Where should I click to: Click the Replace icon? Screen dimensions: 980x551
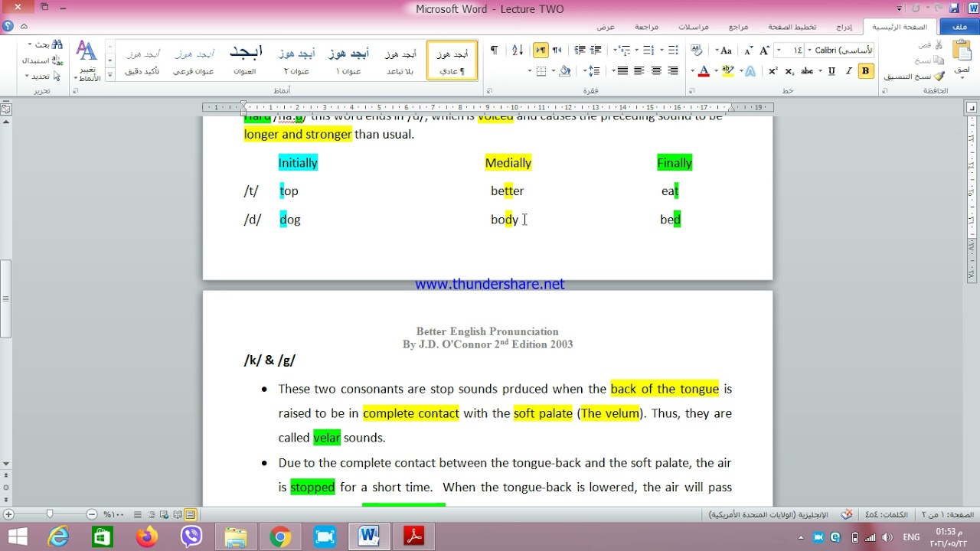click(57, 60)
